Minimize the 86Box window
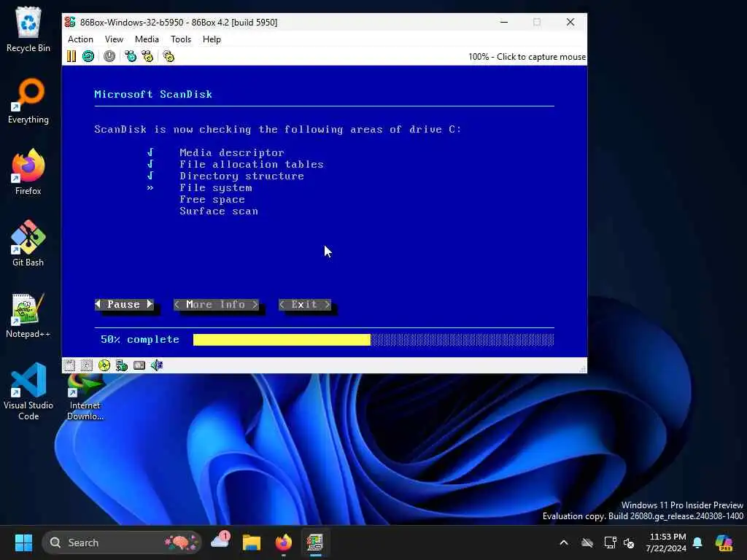This screenshot has height=560, width=747. coord(504,22)
